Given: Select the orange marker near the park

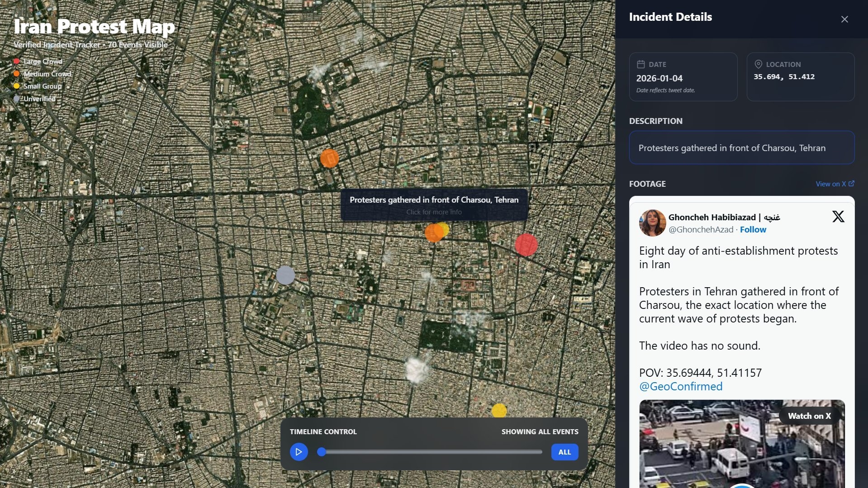Looking at the screenshot, I should (329, 158).
